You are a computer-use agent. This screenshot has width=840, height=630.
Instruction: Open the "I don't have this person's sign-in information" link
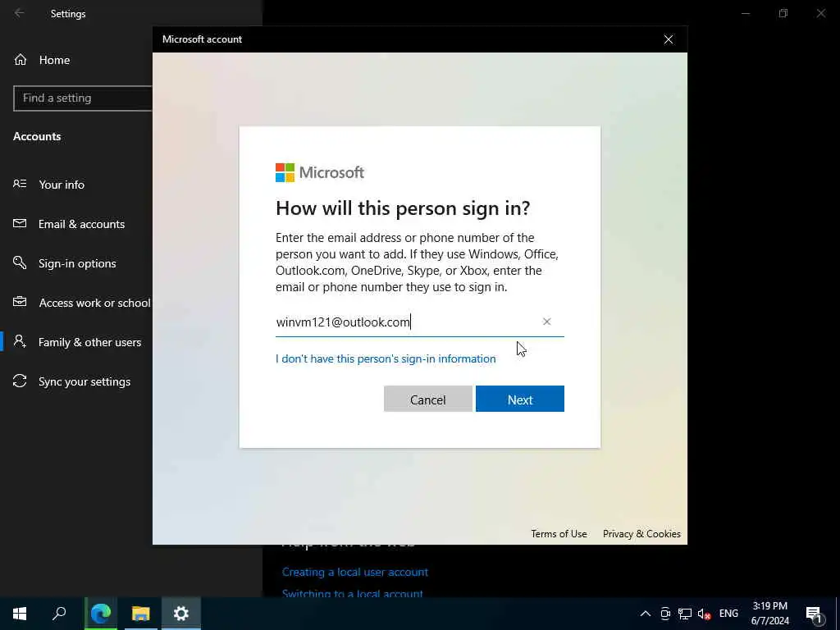[386, 358]
